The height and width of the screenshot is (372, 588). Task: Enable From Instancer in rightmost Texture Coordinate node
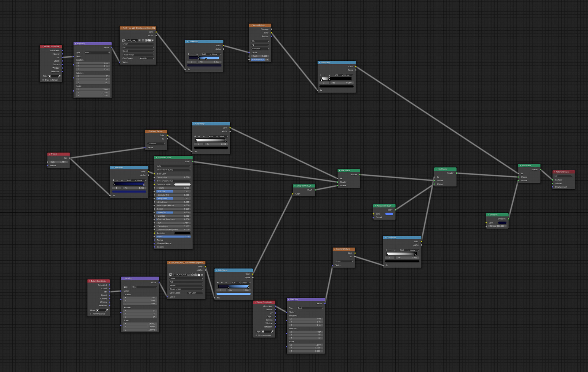256,335
